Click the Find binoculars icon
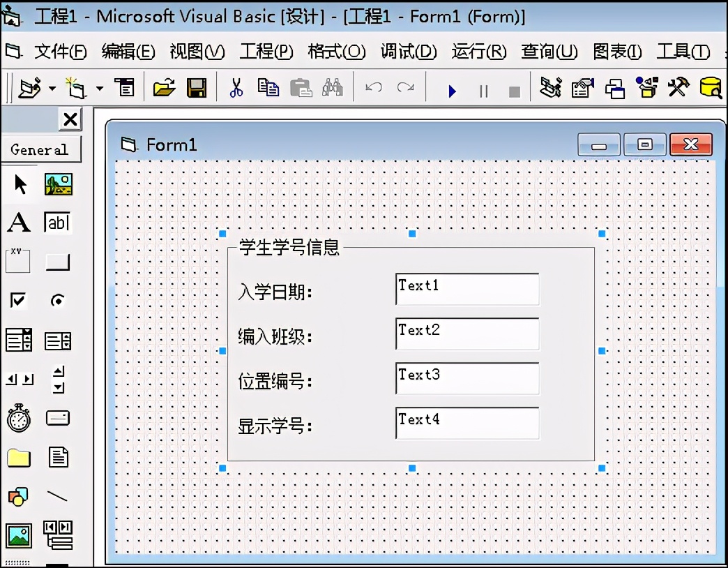728x568 pixels. pos(333,87)
